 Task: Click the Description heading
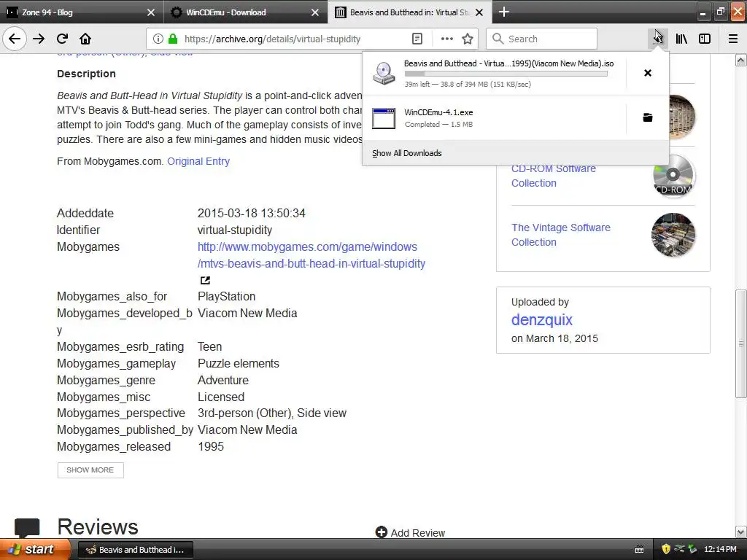[x=86, y=74]
